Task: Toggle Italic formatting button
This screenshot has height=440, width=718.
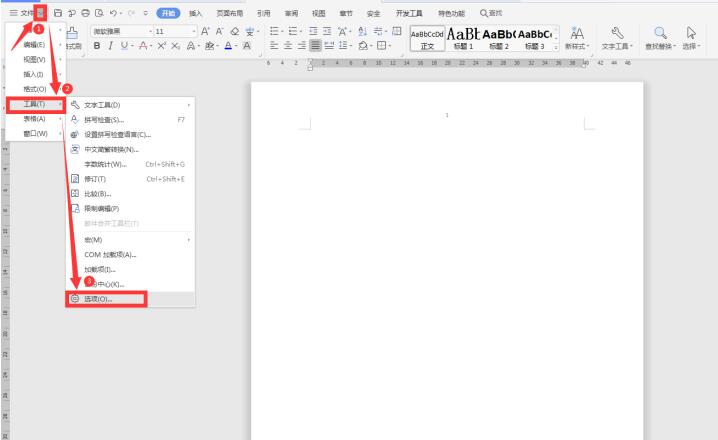Action: pos(111,46)
